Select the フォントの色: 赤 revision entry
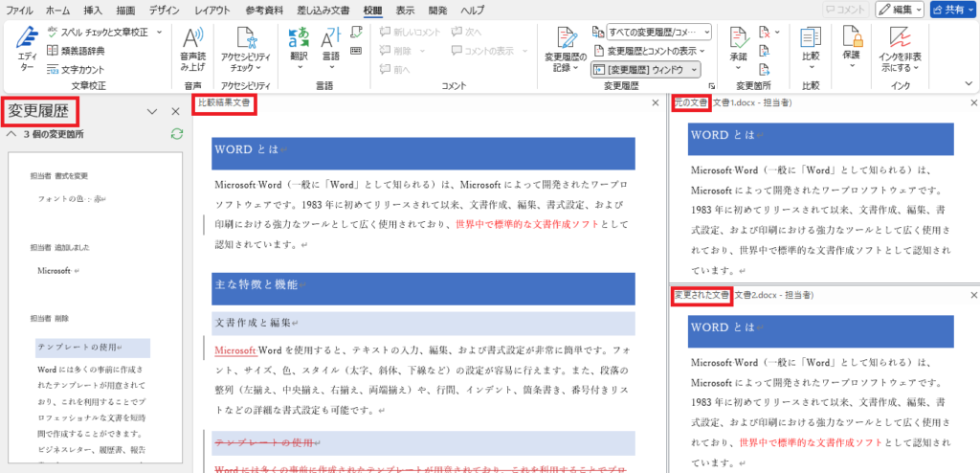 (72, 198)
